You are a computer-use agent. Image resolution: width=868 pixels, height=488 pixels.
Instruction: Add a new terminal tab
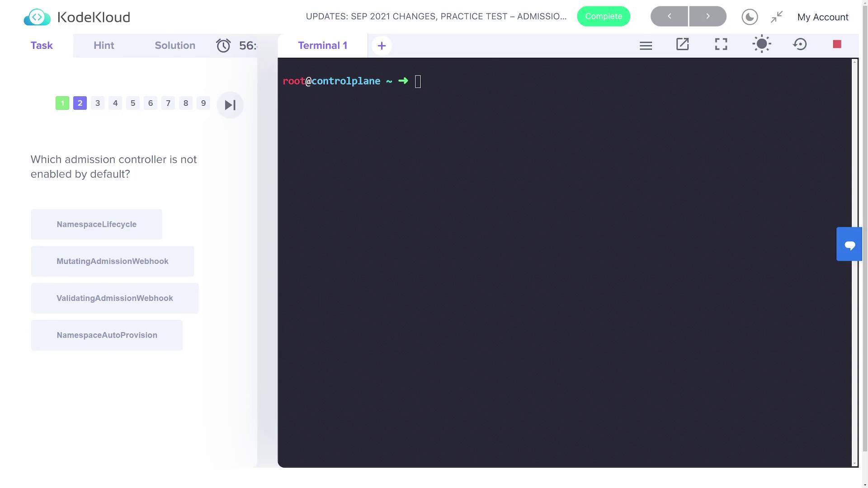coord(382,46)
